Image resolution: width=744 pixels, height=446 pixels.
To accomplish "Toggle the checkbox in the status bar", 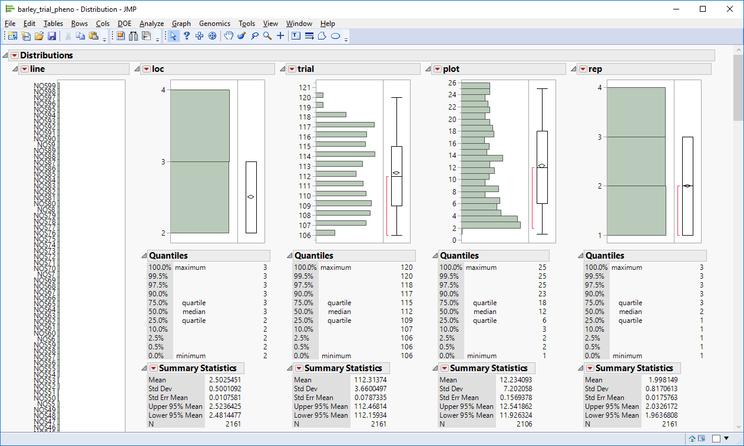I will click(x=716, y=438).
